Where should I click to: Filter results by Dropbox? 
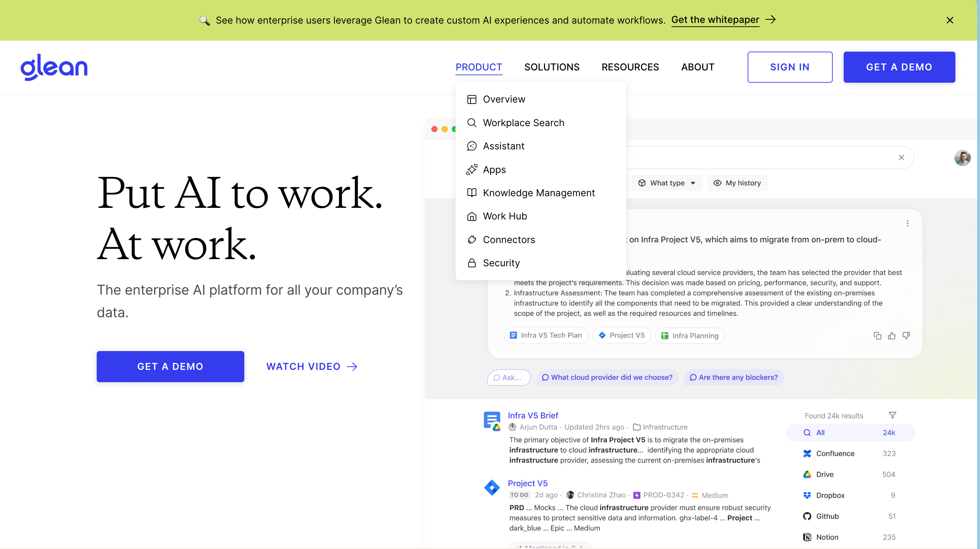850,496
